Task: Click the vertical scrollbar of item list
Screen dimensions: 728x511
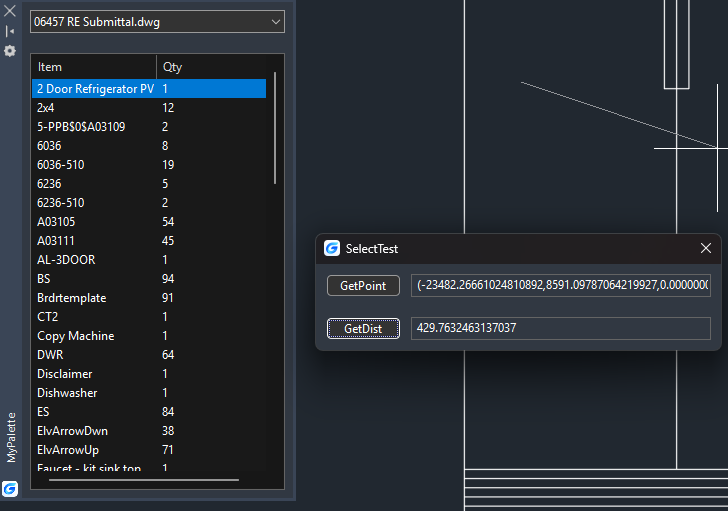Action: (x=275, y=128)
